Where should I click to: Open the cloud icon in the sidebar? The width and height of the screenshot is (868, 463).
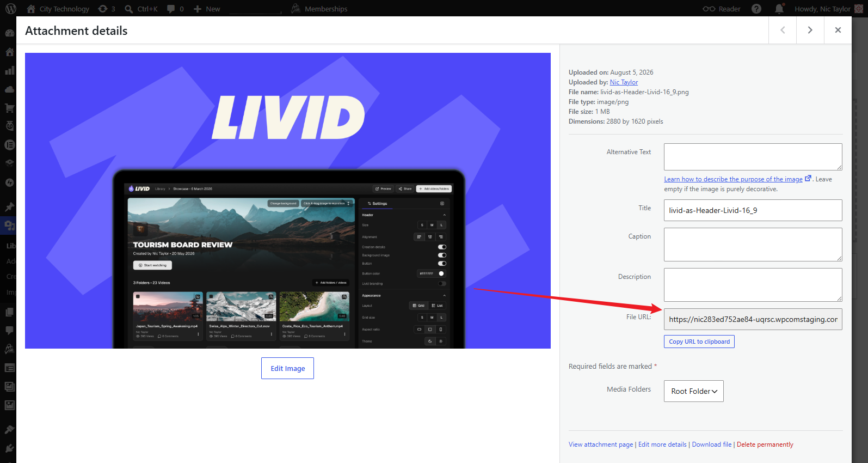(9, 89)
